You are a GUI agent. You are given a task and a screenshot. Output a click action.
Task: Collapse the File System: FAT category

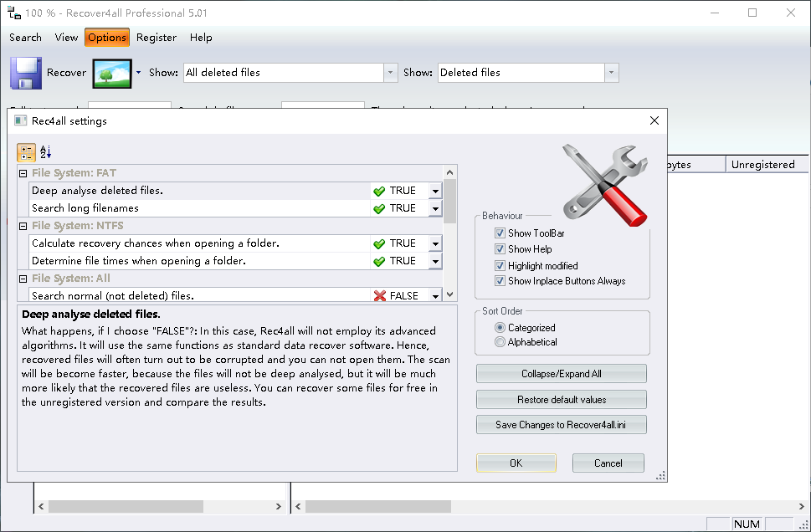(23, 173)
